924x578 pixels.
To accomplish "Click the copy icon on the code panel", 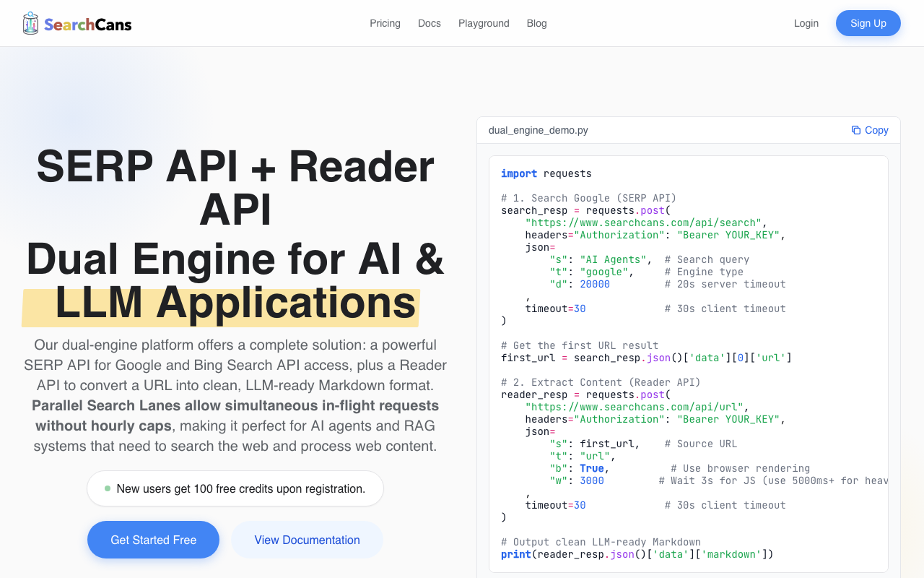I will point(855,130).
